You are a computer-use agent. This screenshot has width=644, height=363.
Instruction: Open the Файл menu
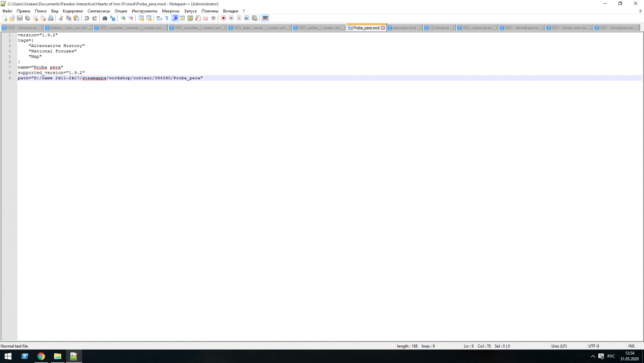7,11
